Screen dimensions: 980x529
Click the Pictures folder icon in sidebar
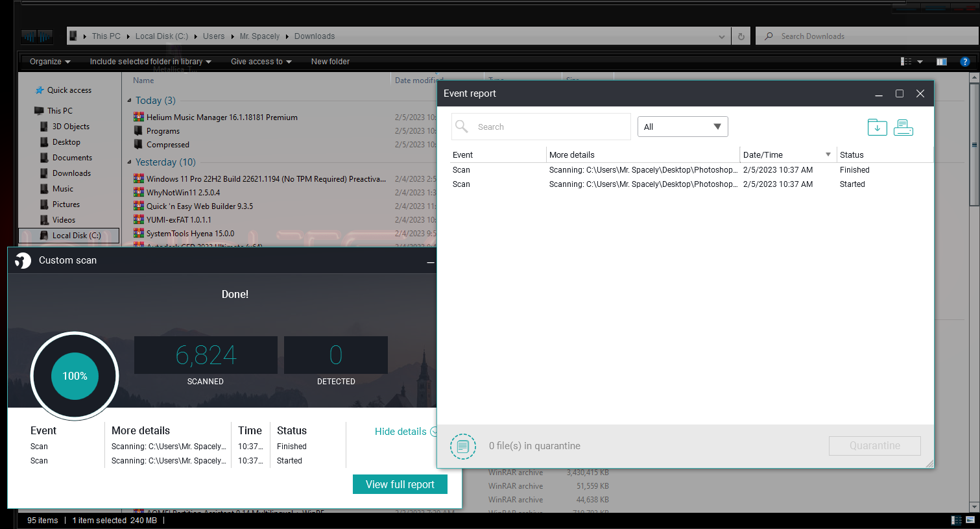pos(44,204)
